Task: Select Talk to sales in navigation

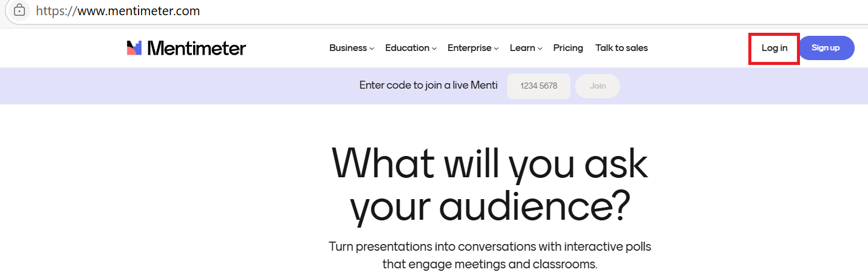Action: click(x=621, y=48)
